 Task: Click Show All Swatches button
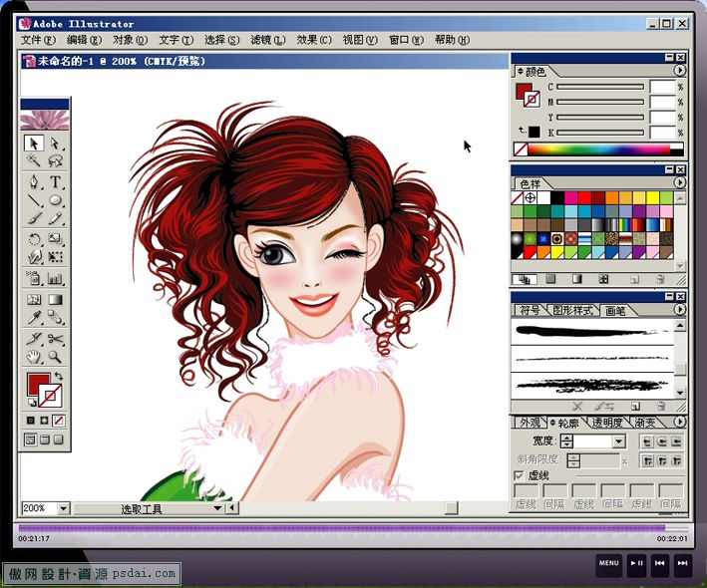[525, 279]
